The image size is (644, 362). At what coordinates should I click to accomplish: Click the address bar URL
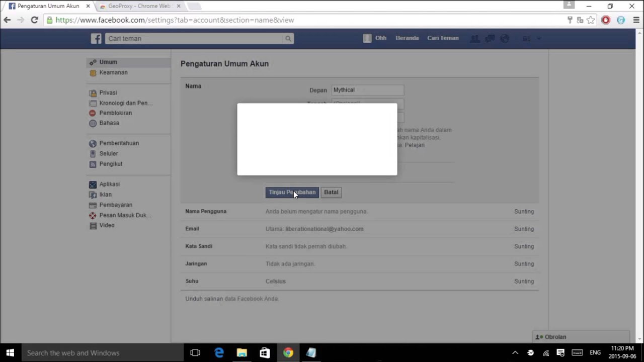click(175, 20)
